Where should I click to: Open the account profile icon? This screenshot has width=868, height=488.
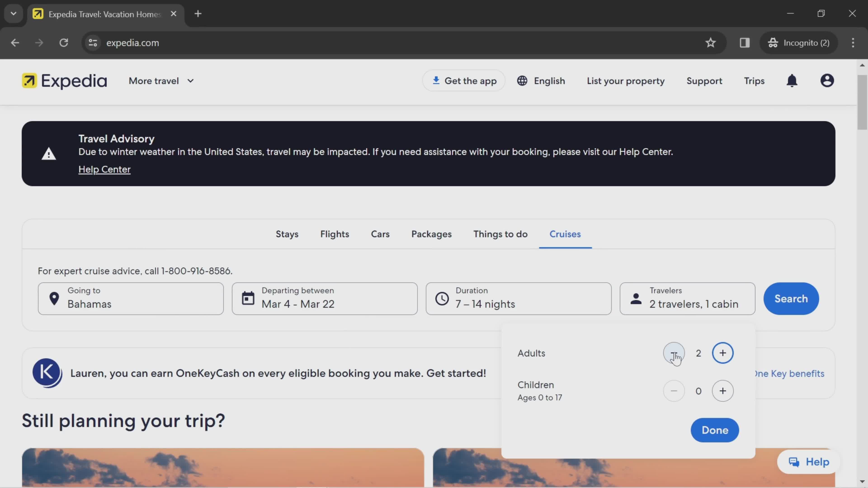(827, 81)
